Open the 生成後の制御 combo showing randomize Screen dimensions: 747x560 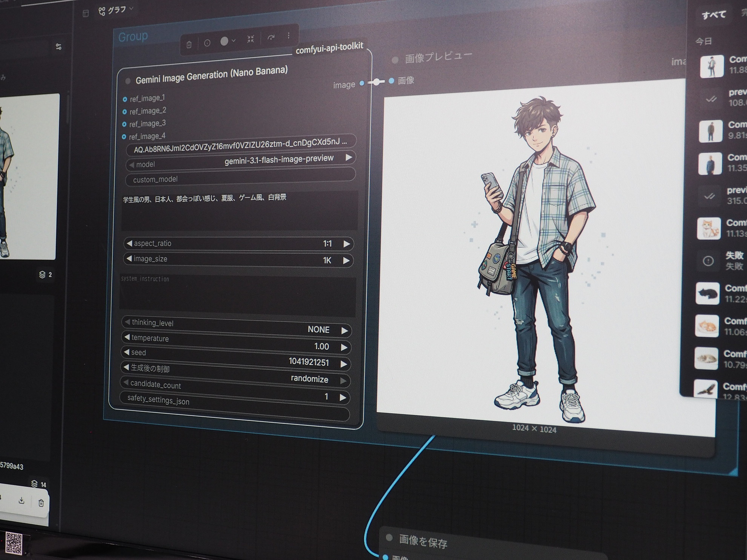point(235,374)
